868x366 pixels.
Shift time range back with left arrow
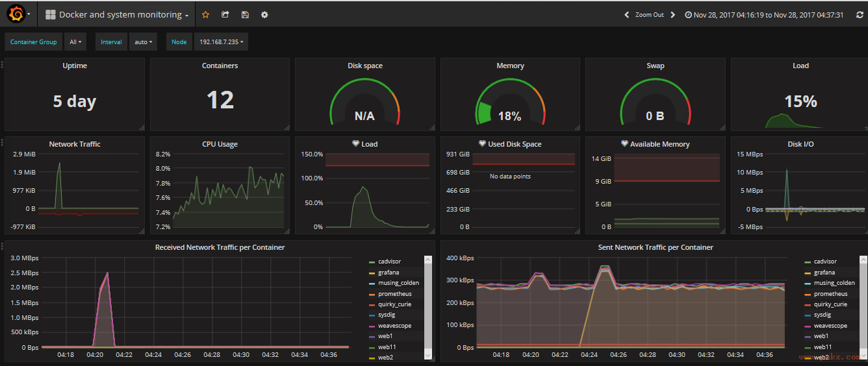(x=626, y=14)
